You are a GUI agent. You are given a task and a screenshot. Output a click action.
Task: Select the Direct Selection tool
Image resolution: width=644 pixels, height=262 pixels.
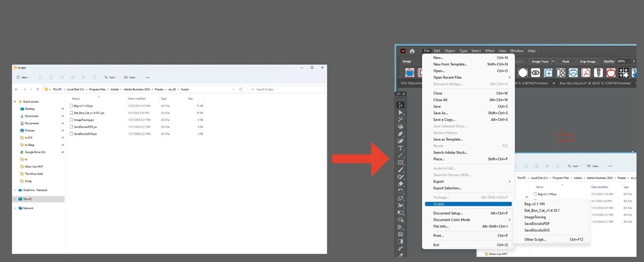401,113
